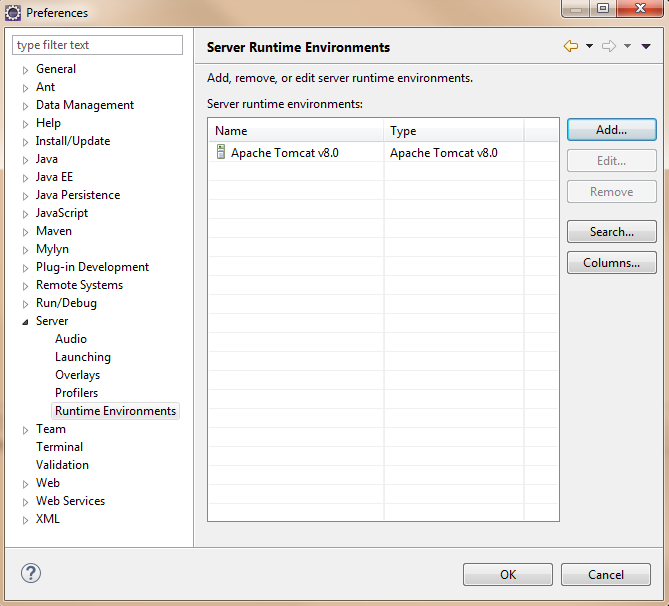Expand the Ant tree node
Image resolution: width=669 pixels, height=606 pixels.
[x=25, y=88]
